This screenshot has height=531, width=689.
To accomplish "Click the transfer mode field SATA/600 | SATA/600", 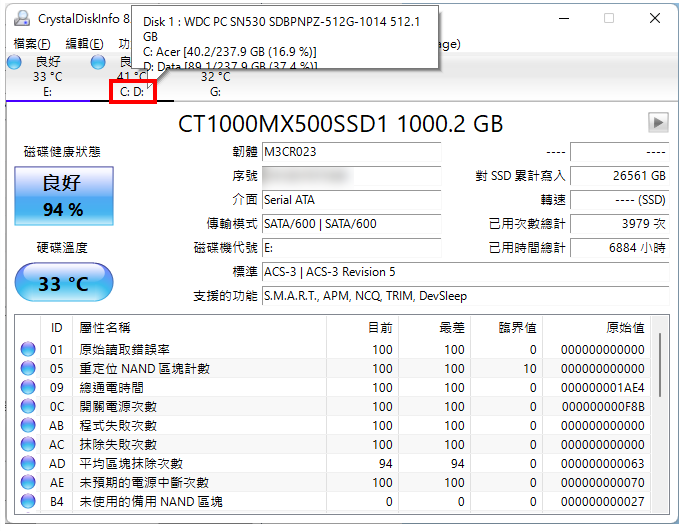I will [352, 224].
